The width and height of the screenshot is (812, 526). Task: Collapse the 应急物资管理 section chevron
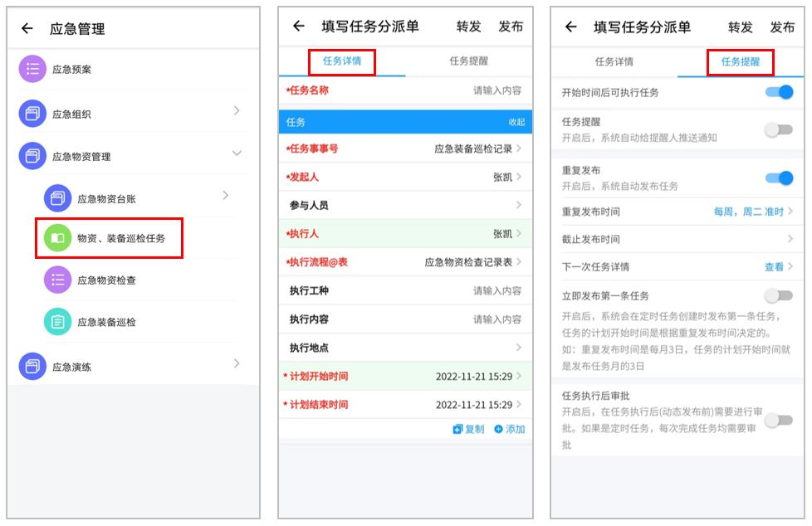[237, 153]
